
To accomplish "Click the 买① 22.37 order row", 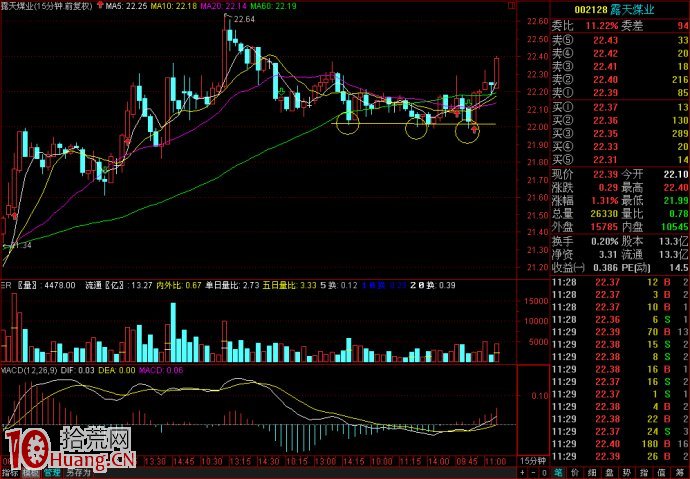I will (x=620, y=107).
